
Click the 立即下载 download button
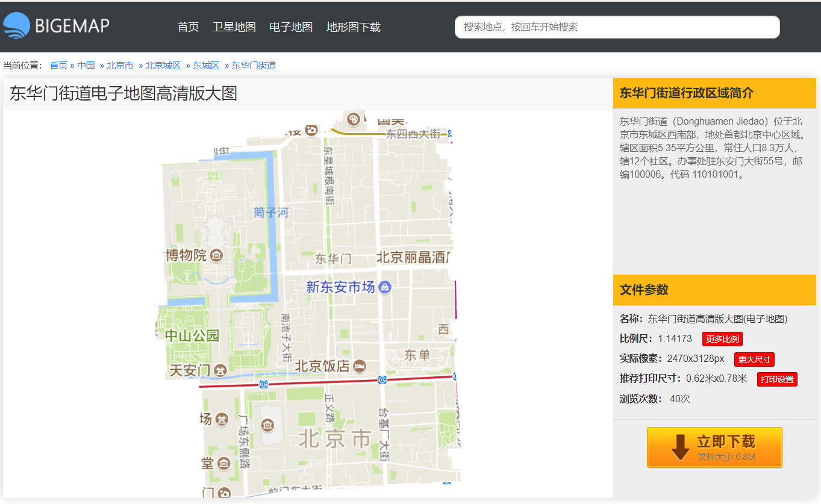click(714, 447)
